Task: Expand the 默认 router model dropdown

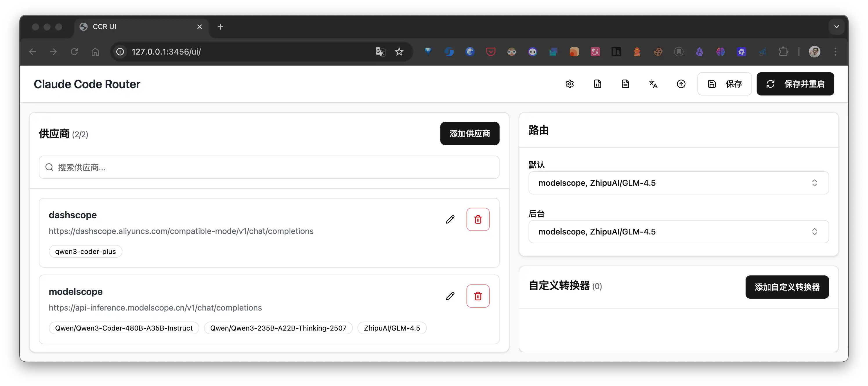Action: tap(678, 183)
